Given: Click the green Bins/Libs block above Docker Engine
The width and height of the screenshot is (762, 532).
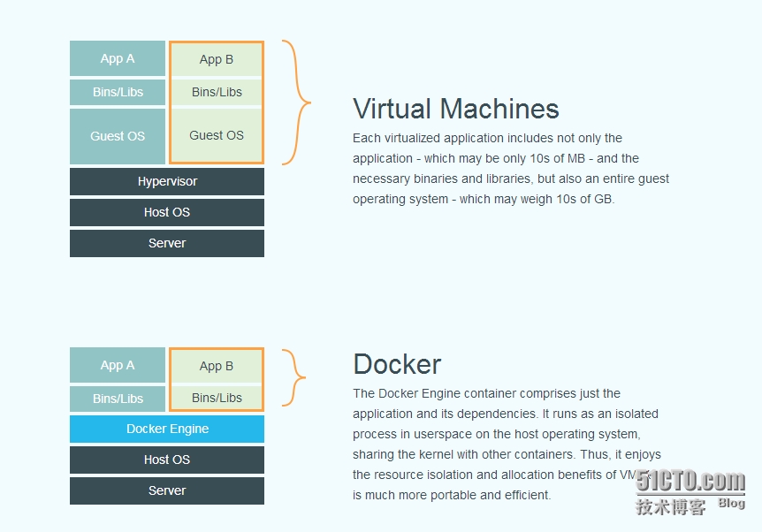Looking at the screenshot, I should coord(217,398).
